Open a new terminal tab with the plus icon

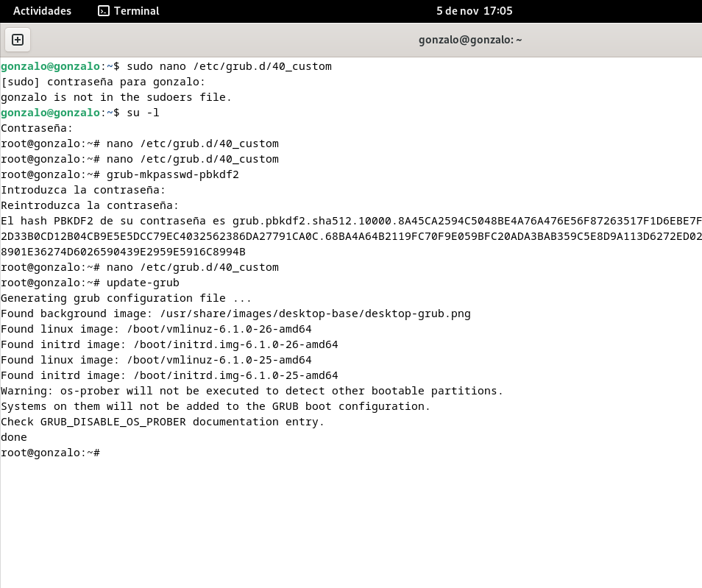pos(18,40)
